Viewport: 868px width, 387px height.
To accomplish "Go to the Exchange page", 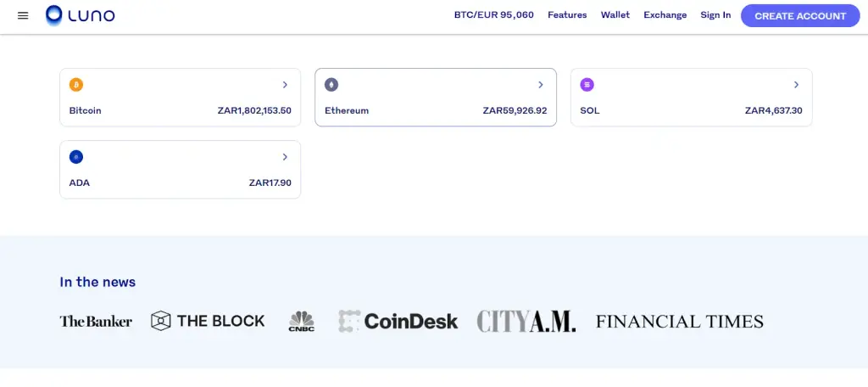I will pyautogui.click(x=665, y=15).
